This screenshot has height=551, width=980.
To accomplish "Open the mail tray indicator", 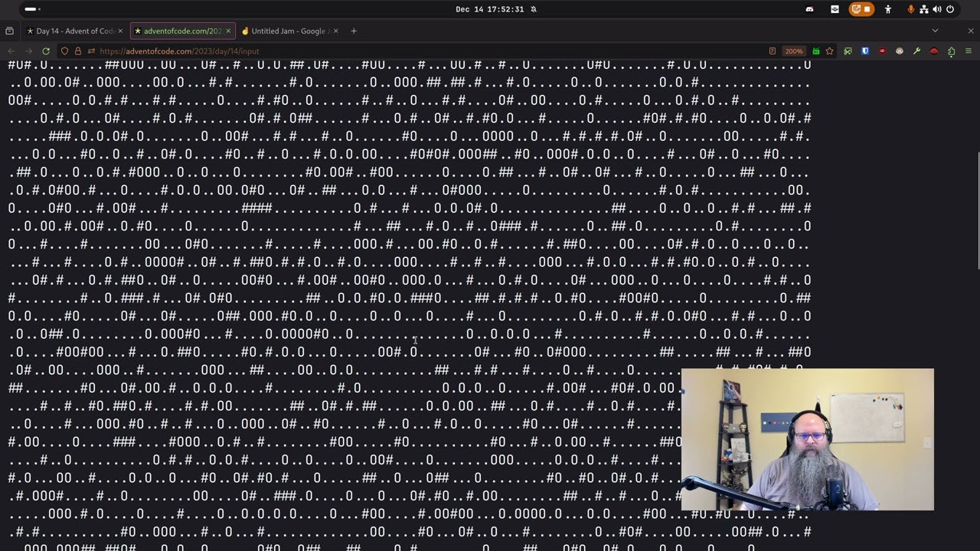I will 835,9.
